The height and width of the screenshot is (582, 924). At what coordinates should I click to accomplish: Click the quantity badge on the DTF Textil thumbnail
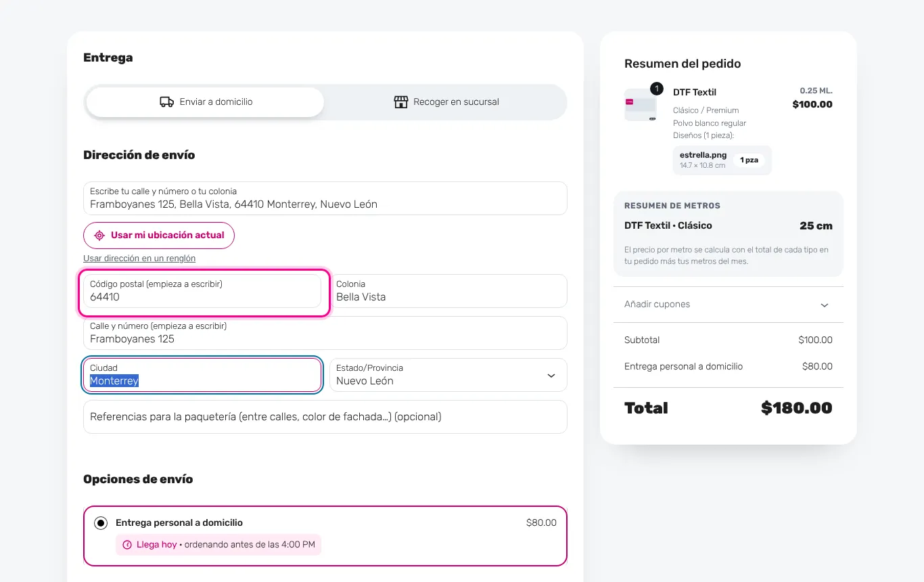(656, 89)
